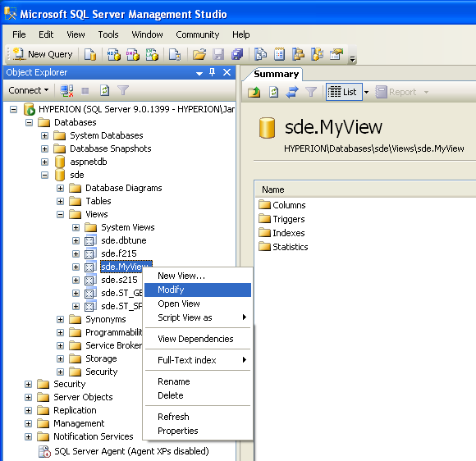Expand the aspnetdb database node
Viewport: 476px width, 461px height.
[x=44, y=162]
